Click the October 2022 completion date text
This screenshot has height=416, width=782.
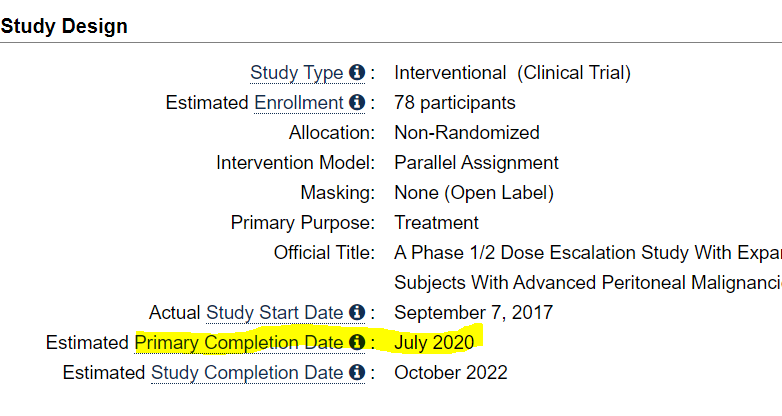tap(450, 373)
